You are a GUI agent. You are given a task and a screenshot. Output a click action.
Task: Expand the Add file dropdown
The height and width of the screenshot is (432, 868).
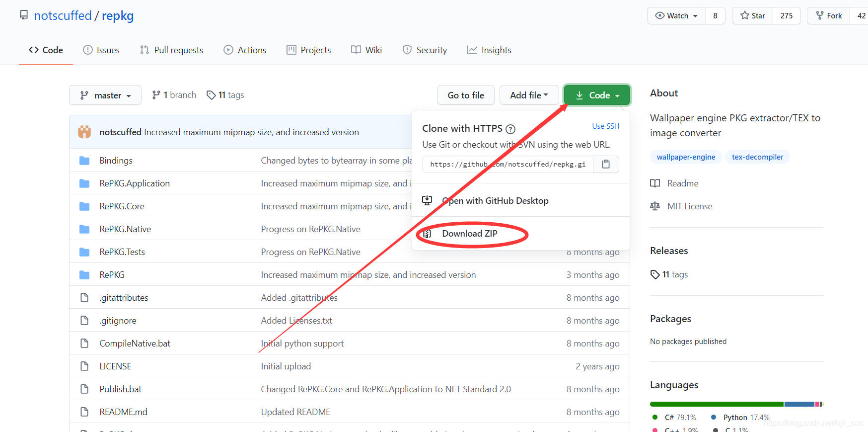(529, 95)
